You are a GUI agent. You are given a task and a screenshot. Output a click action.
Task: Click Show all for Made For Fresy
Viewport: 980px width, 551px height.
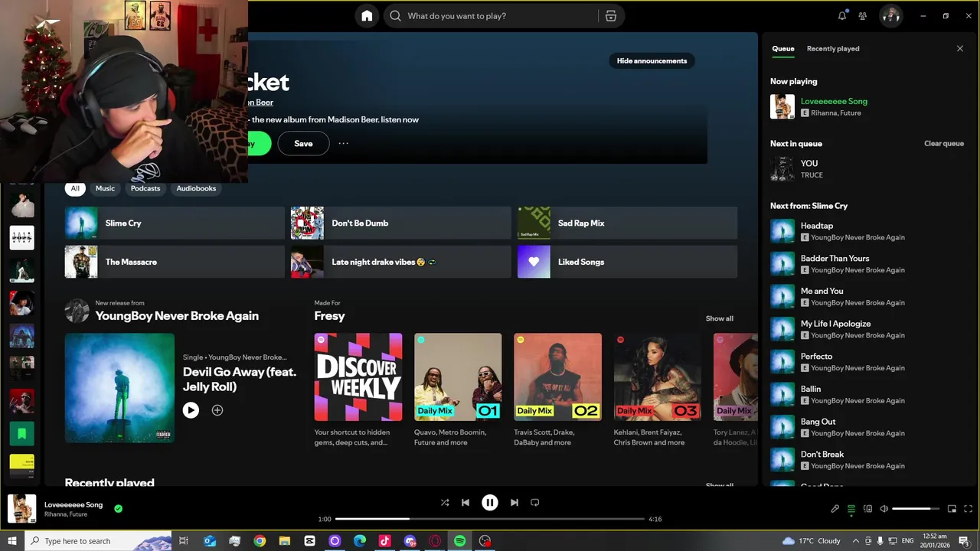tap(719, 318)
